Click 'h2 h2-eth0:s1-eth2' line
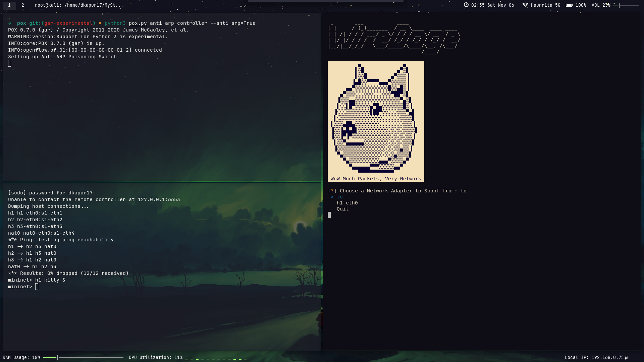This screenshot has width=644, height=362. (x=35, y=220)
